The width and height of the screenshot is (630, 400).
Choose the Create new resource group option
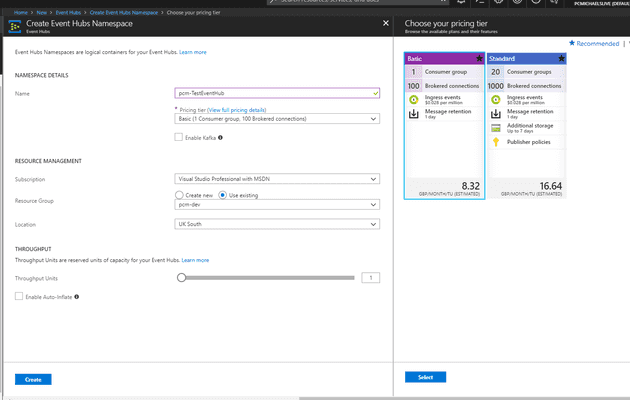[179, 195]
